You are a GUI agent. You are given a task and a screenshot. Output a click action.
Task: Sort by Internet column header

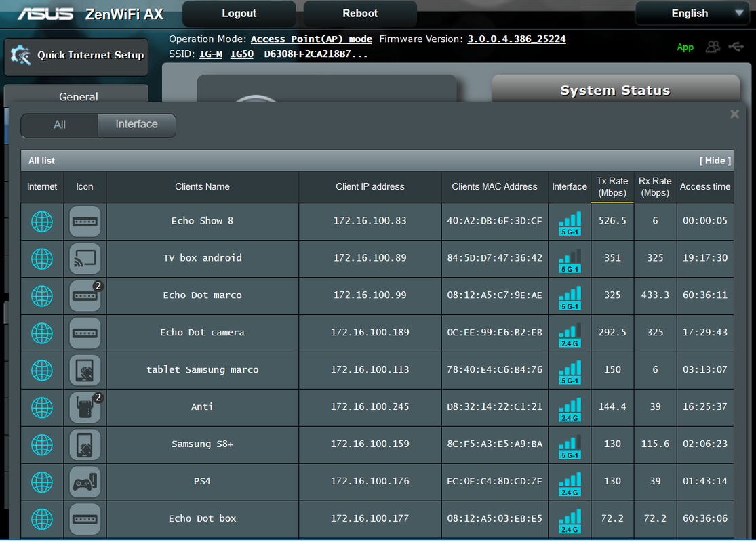42,187
